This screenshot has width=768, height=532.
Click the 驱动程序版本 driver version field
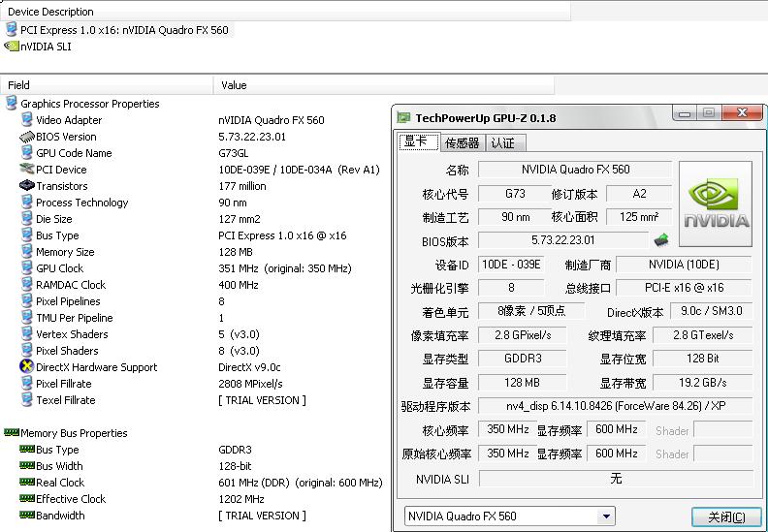click(x=616, y=406)
